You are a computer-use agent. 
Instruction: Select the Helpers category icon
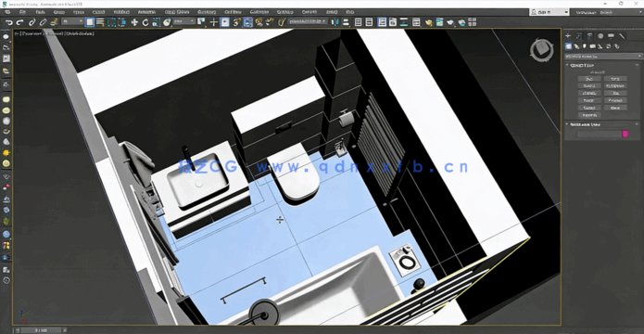[600, 46]
